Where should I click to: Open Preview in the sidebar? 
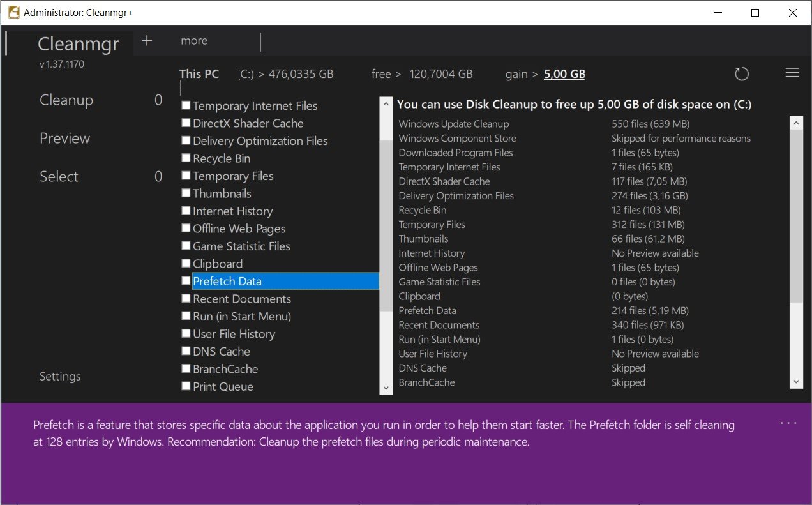point(65,139)
